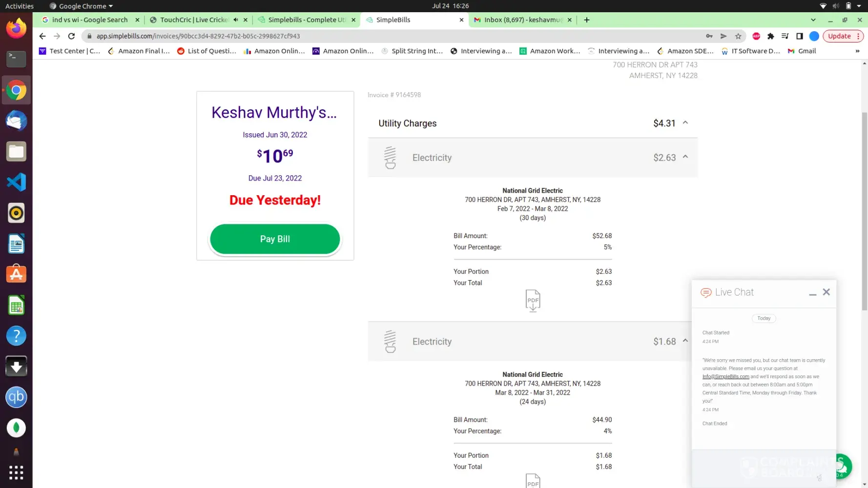Click the Chrome bookmark star icon
The image size is (868, 488).
pos(738,36)
